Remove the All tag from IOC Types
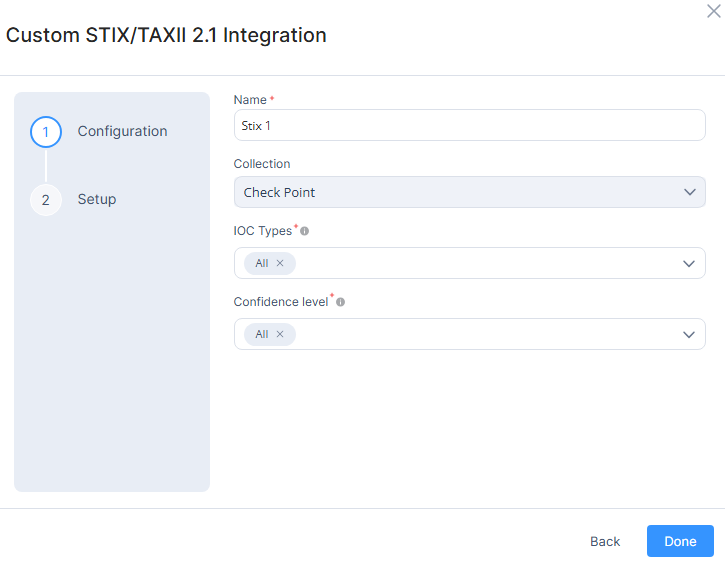Screen dimensions: 725x570 (x=280, y=263)
